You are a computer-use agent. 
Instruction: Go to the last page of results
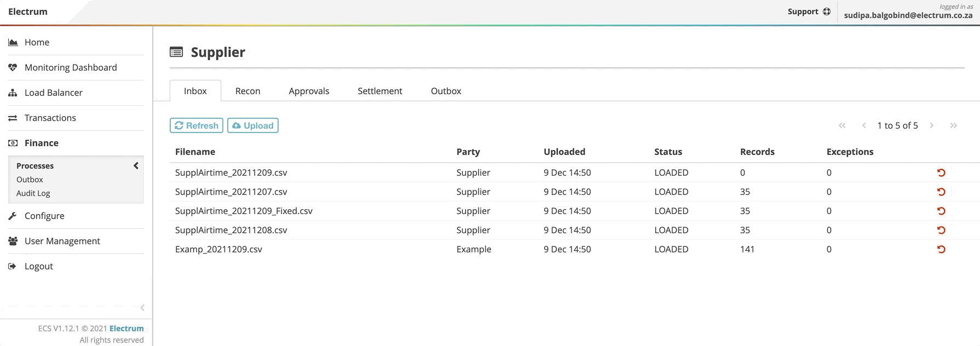pyautogui.click(x=953, y=125)
